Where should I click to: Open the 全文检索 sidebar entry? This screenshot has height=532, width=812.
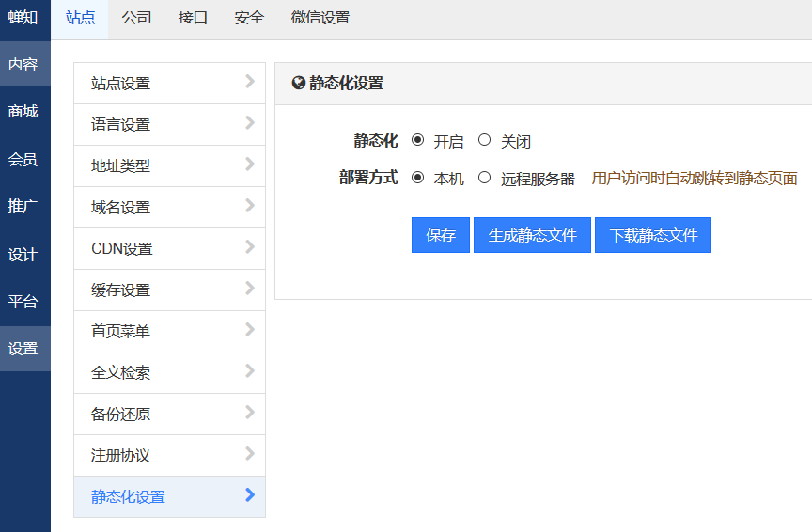(120, 373)
